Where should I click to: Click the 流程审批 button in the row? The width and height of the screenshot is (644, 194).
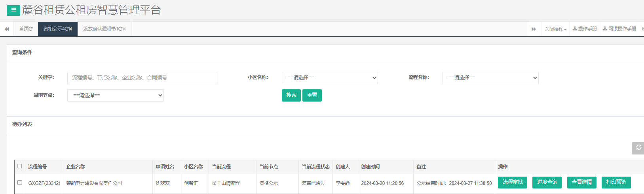coord(513,182)
